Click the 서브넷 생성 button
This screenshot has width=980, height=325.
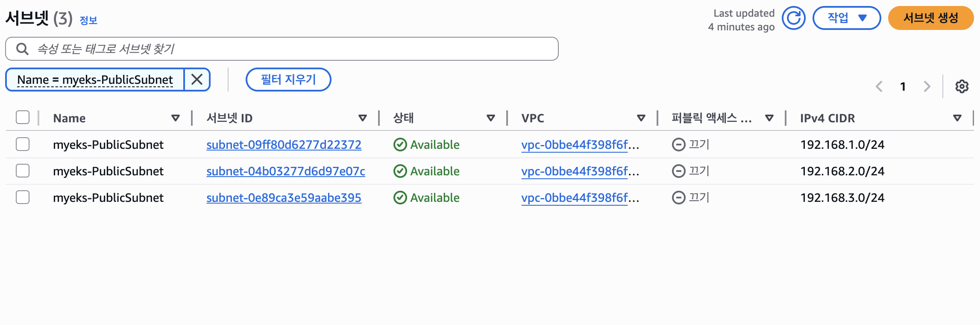pyautogui.click(x=931, y=18)
